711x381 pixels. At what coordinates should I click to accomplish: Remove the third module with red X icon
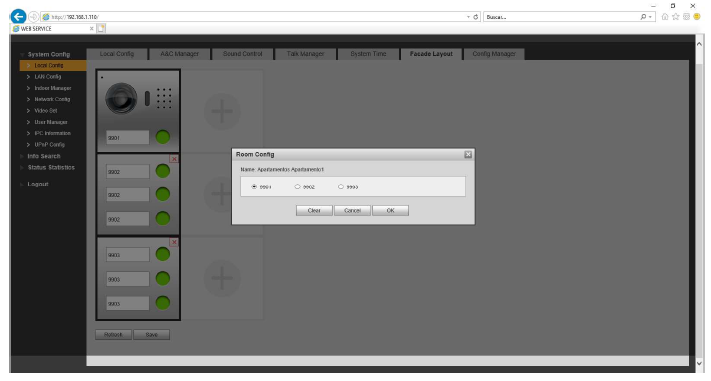pyautogui.click(x=174, y=242)
